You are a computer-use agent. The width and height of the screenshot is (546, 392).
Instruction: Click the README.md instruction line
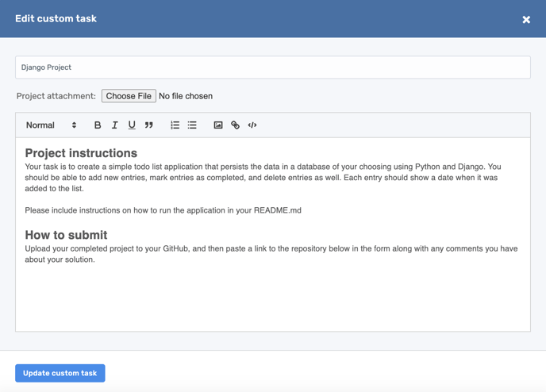[x=163, y=210]
